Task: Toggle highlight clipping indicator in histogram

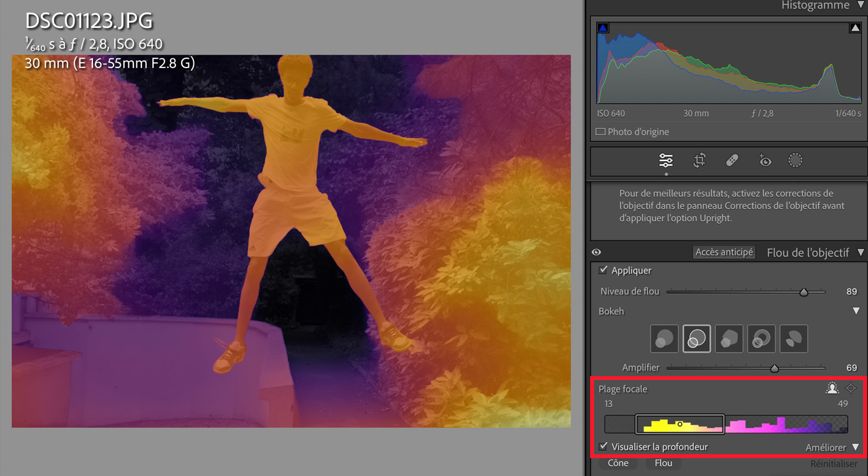Action: (x=855, y=28)
